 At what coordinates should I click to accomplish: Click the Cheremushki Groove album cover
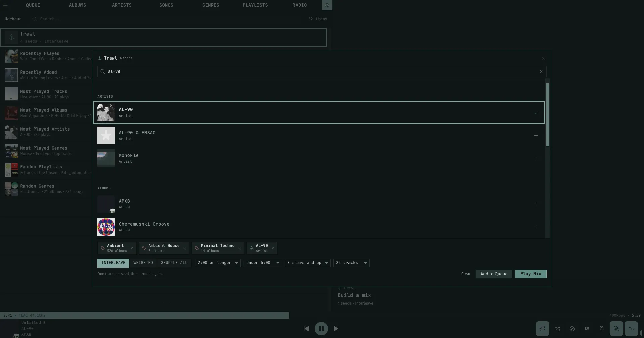[106, 227]
